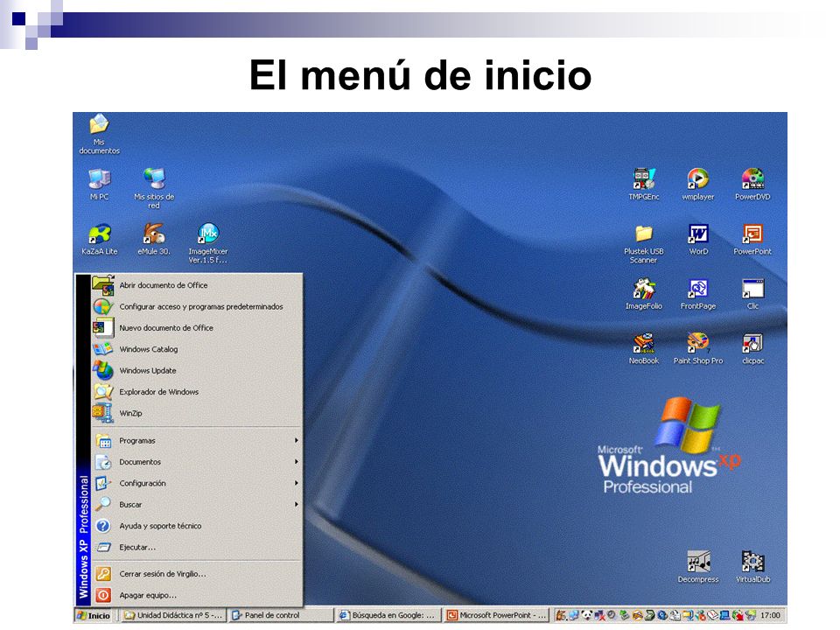Launch the FrontPage desktop shortcut

click(698, 294)
